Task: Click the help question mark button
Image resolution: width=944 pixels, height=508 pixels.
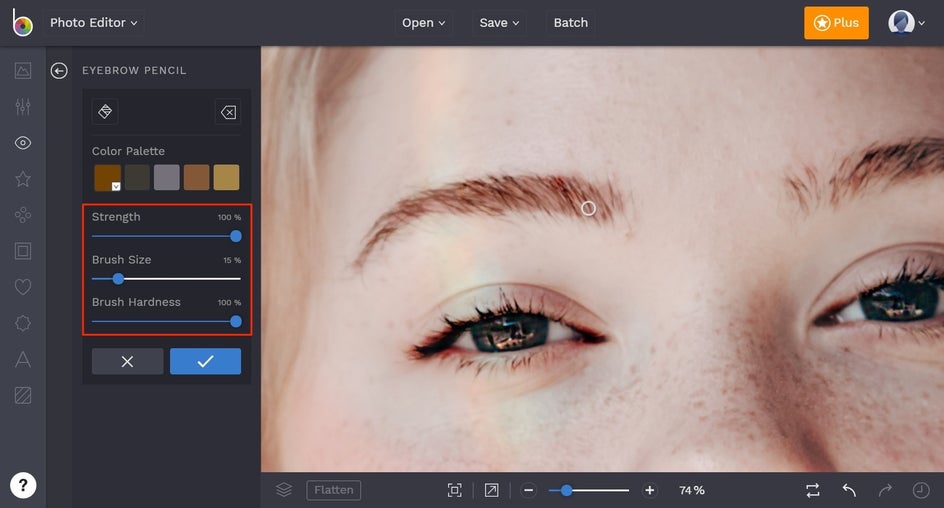Action: (x=23, y=485)
